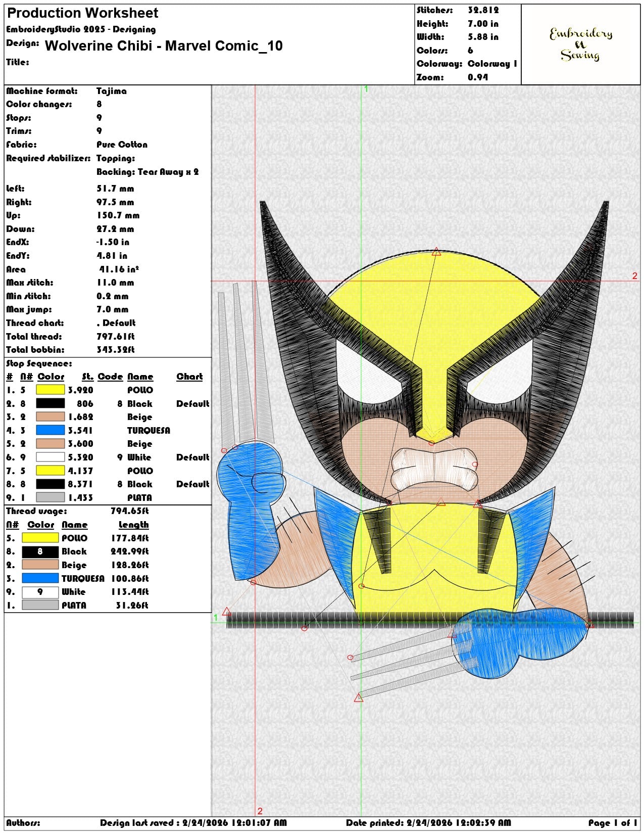The height and width of the screenshot is (834, 644).
Task: Select the Left value 51.7 mm
Action: [115, 189]
